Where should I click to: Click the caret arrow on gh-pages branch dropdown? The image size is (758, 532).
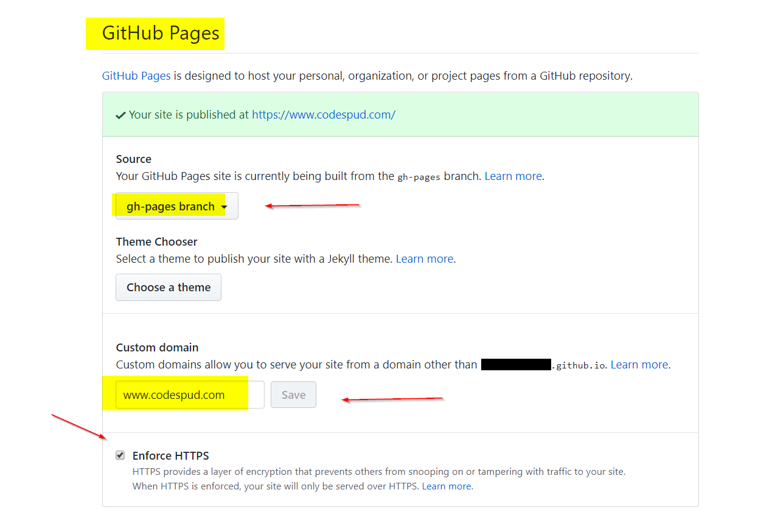click(x=224, y=207)
